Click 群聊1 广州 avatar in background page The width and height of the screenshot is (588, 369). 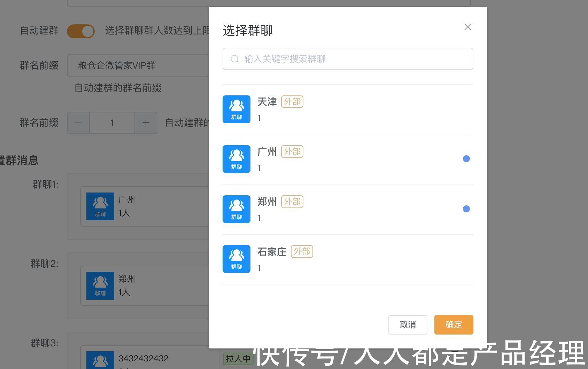pos(100,206)
